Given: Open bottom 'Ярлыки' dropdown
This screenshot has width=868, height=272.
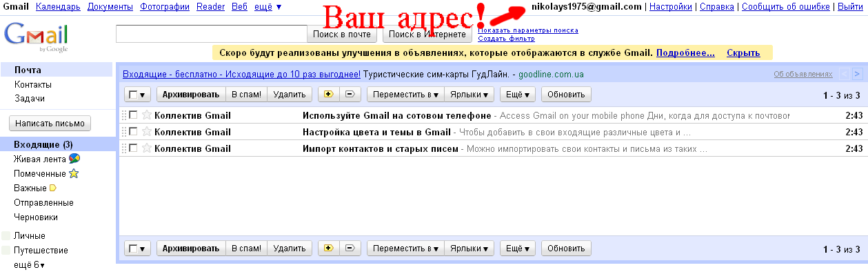Looking at the screenshot, I should pyautogui.click(x=469, y=249).
